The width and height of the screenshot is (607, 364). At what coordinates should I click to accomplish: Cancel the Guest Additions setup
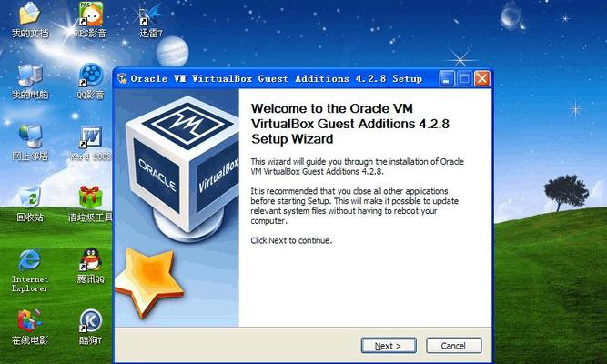pos(454,346)
